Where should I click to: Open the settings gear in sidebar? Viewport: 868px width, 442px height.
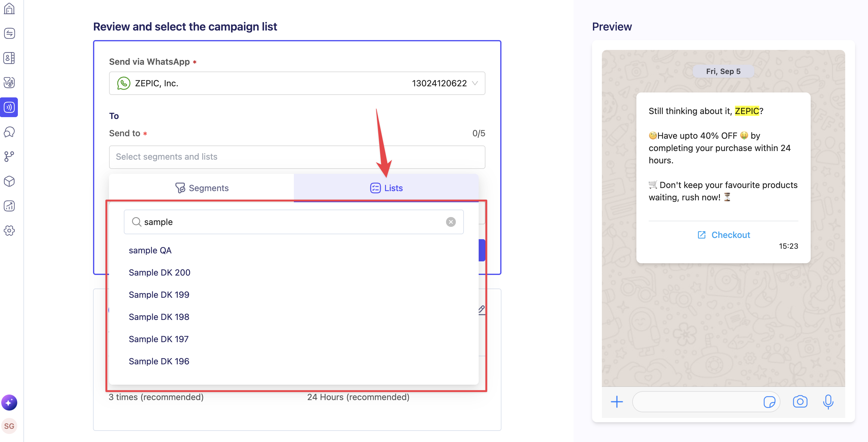[x=9, y=231]
